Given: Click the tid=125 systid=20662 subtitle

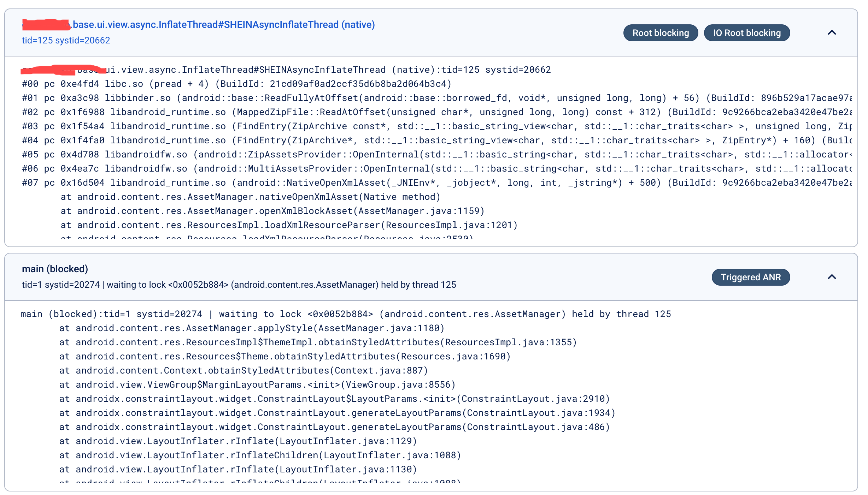Looking at the screenshot, I should tap(66, 40).
